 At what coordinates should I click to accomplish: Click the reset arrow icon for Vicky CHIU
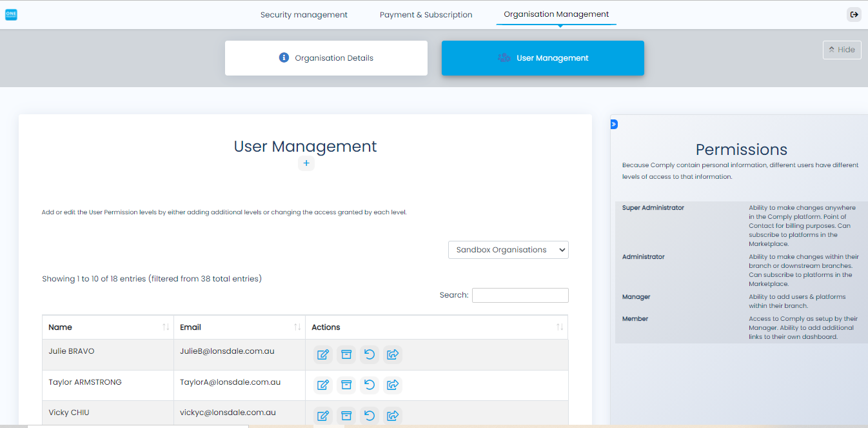click(x=370, y=416)
